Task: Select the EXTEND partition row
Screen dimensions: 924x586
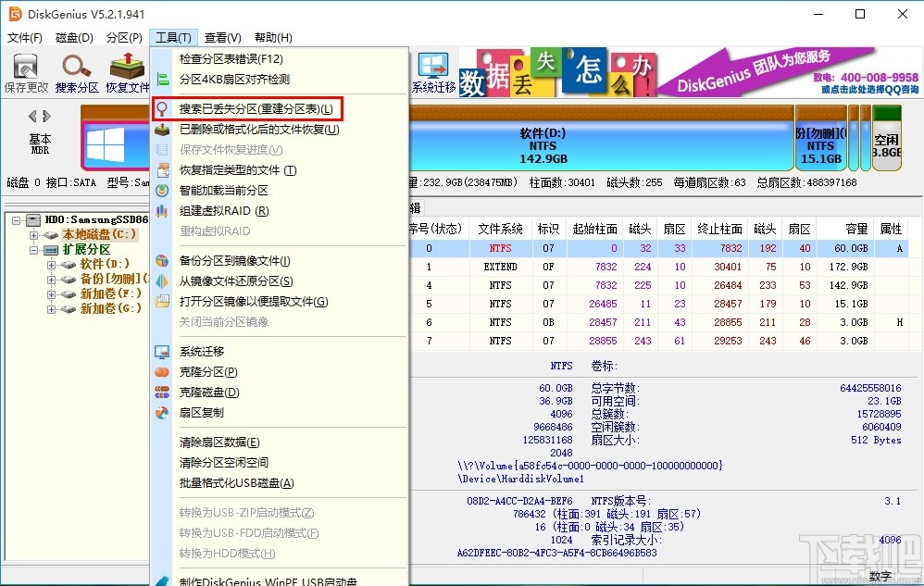Action: click(659, 267)
